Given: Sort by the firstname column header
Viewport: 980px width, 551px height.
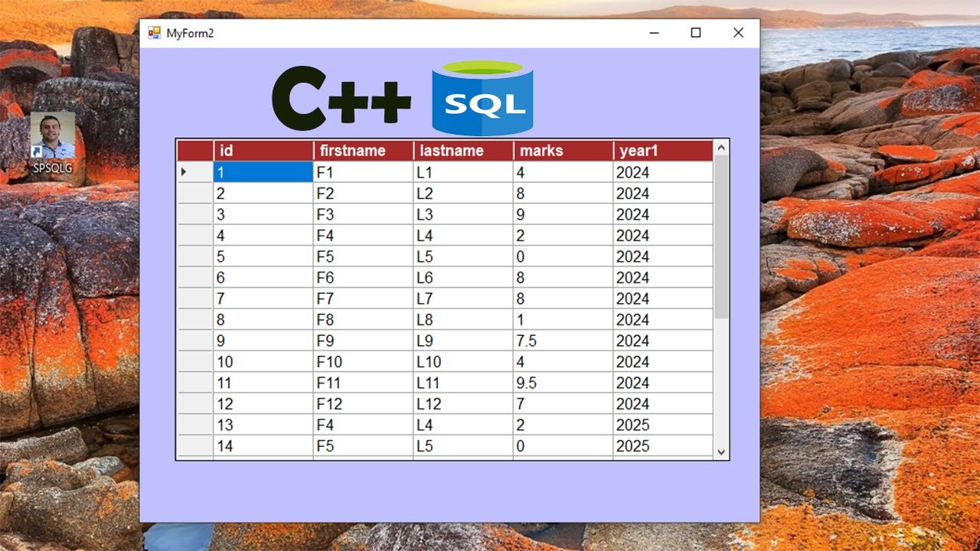Looking at the screenshot, I should pyautogui.click(x=363, y=151).
